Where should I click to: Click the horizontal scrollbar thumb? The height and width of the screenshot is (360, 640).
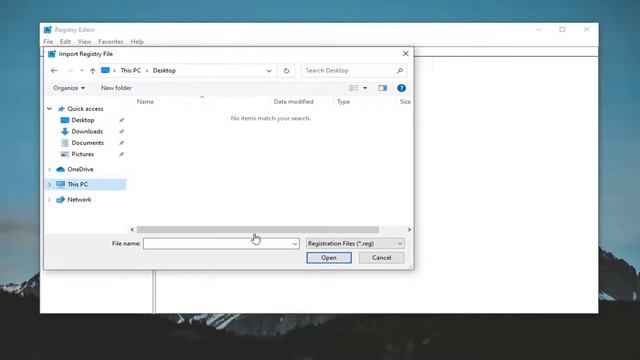point(258,229)
